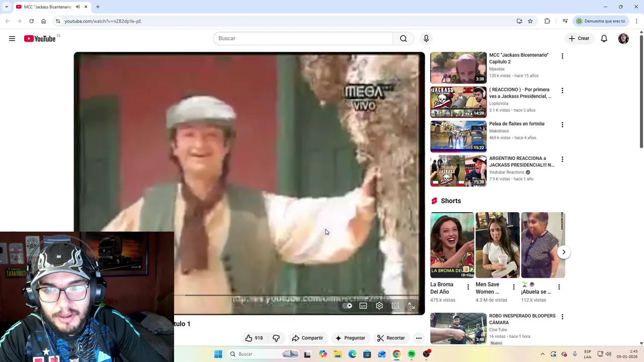Open YouTube notifications bell

[x=604, y=39]
